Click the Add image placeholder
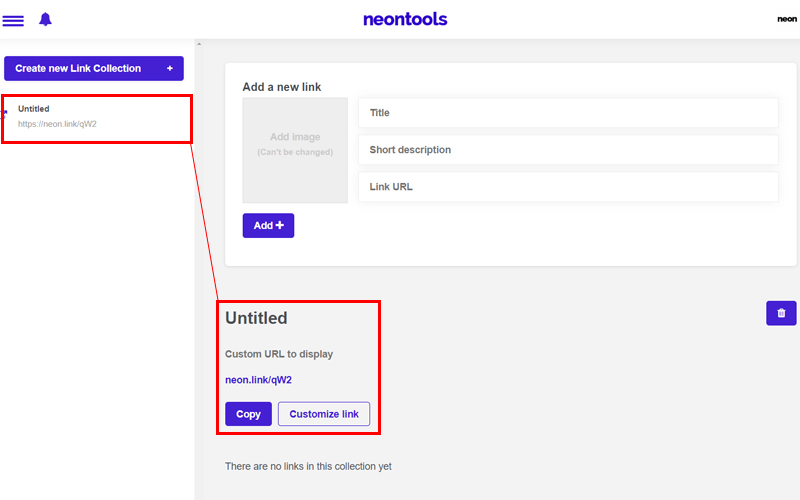This screenshot has width=800, height=500. [x=295, y=151]
